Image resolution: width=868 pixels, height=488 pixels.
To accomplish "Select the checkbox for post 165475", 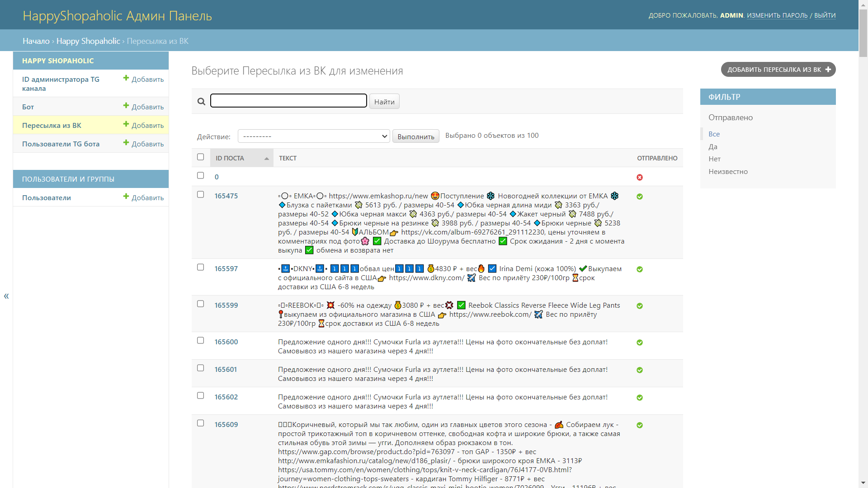I will (201, 194).
